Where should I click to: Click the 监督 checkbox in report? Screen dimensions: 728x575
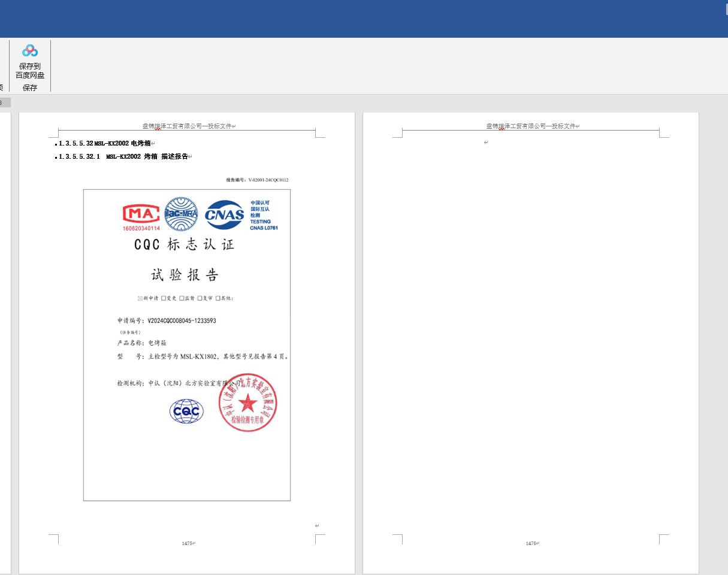[x=182, y=298]
